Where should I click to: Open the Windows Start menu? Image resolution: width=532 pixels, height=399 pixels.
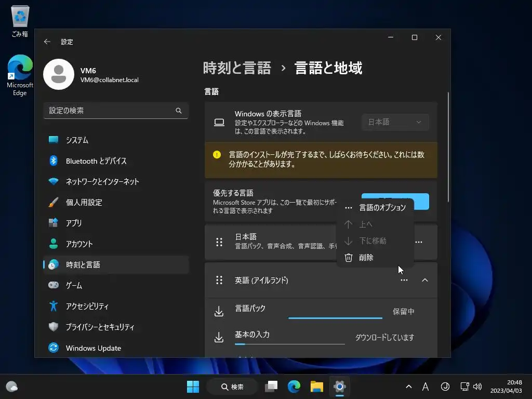tap(193, 387)
